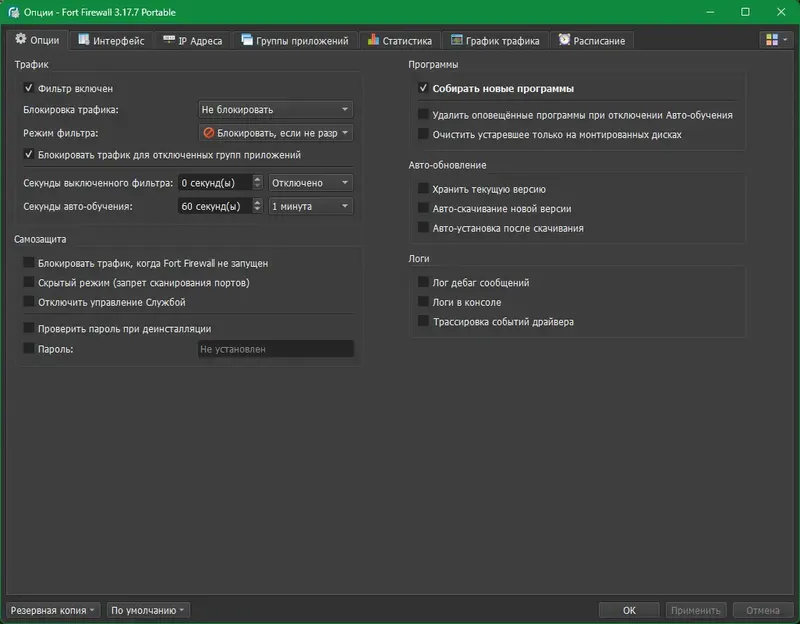
Task: Click the red block icon in Режим фильтра
Action: tap(208, 133)
